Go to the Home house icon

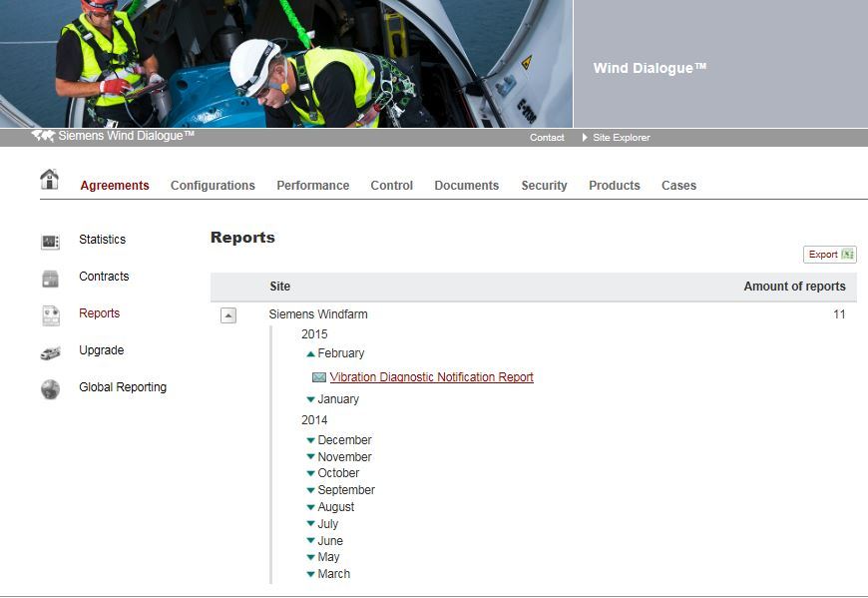[49, 179]
